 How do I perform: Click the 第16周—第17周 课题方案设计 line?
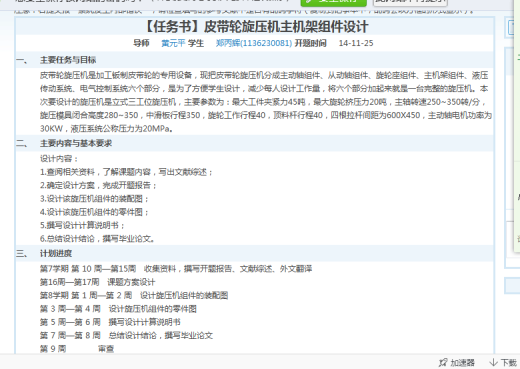[x=98, y=282]
